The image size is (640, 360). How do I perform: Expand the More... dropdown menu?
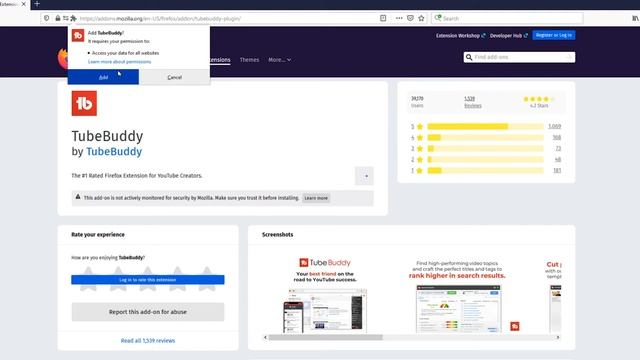point(280,60)
